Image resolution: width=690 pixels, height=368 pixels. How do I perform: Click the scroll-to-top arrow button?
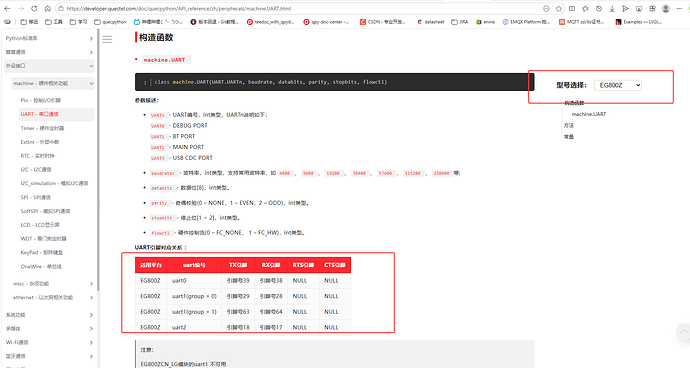click(x=683, y=332)
